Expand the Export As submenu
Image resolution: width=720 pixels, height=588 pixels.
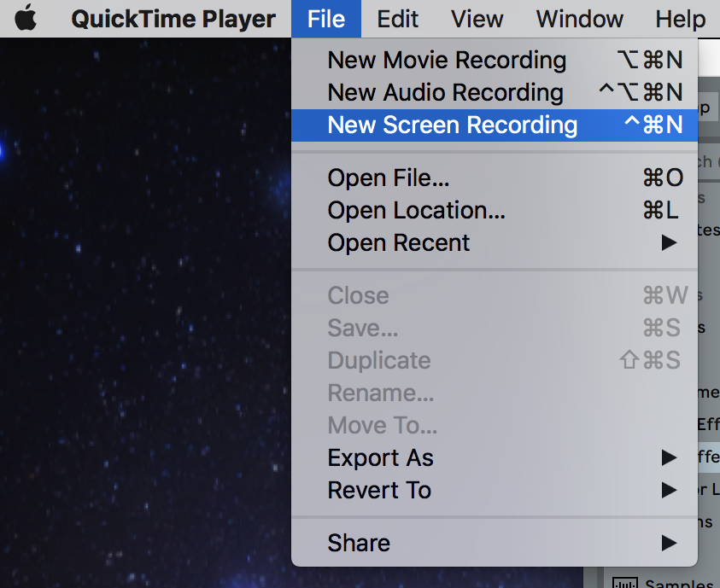pos(494,457)
